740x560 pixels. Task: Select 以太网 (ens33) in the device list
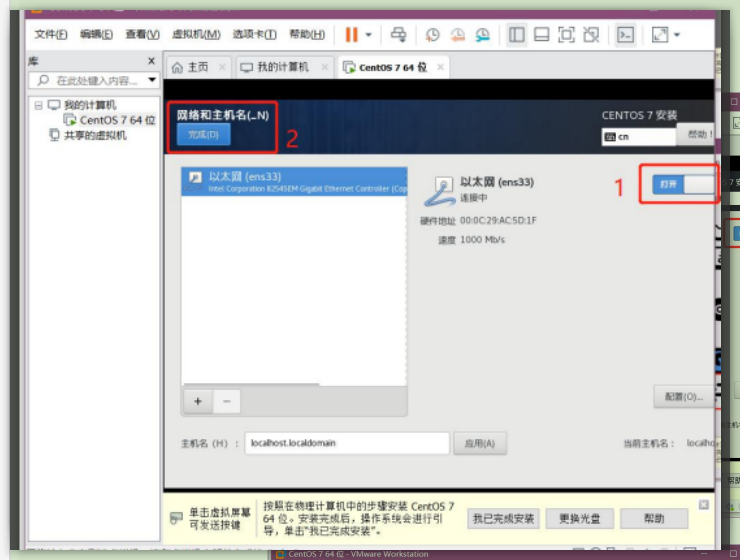(x=294, y=181)
